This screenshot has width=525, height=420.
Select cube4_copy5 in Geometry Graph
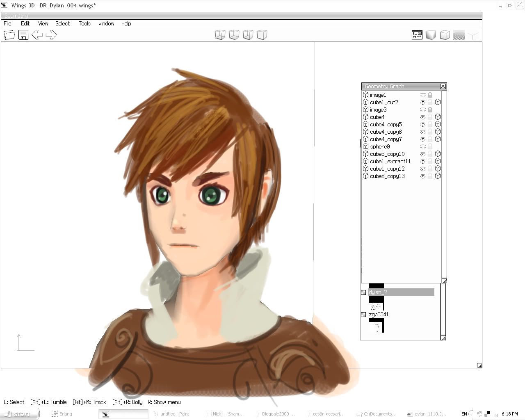click(386, 124)
